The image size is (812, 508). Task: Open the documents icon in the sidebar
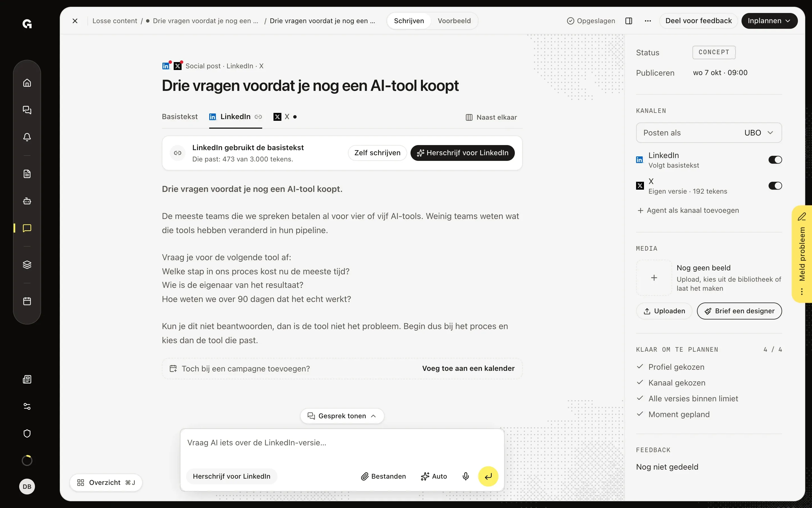coord(27,174)
